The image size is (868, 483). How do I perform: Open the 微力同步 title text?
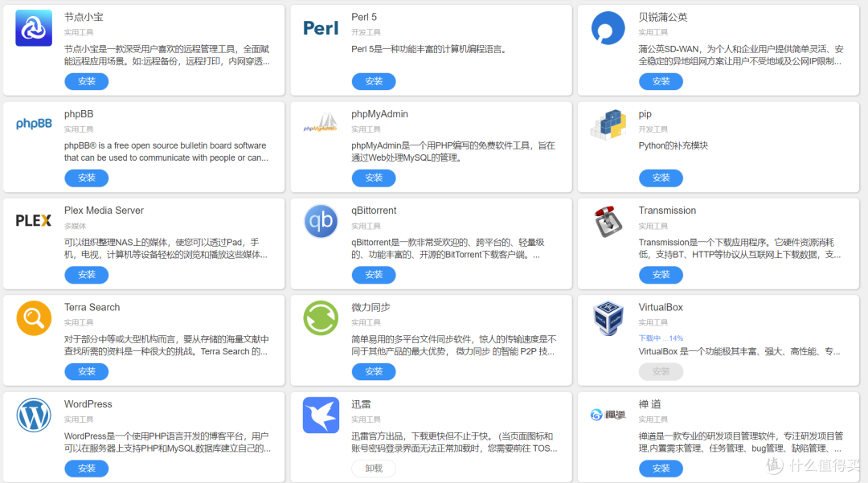(371, 307)
